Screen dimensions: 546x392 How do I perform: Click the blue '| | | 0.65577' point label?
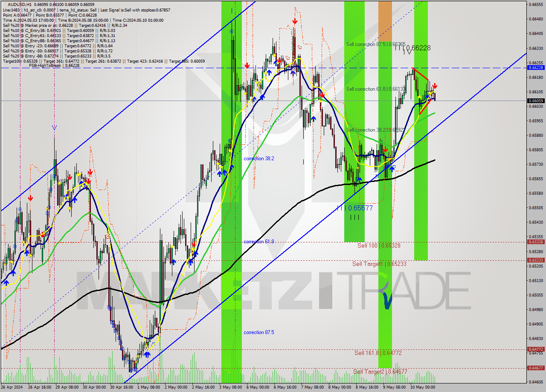pyautogui.click(x=355, y=208)
